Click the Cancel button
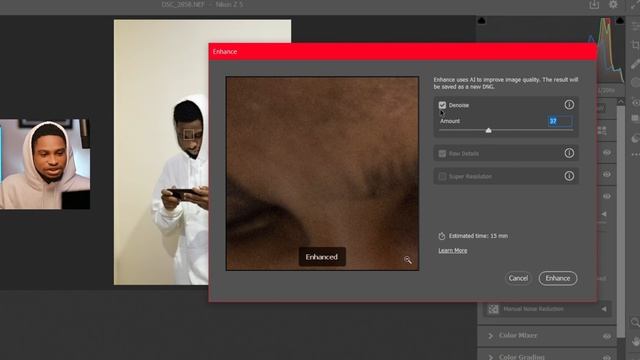Image resolution: width=640 pixels, height=360 pixels. click(x=518, y=278)
